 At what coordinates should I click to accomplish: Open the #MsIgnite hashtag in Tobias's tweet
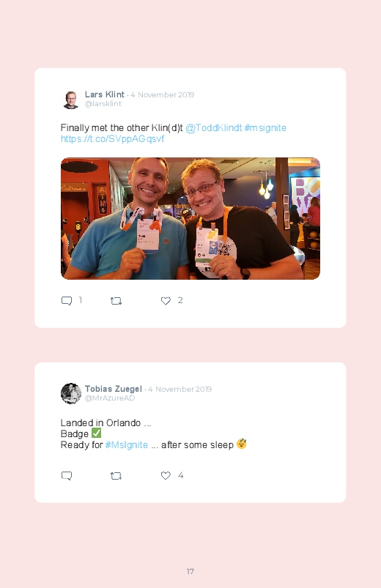127,444
